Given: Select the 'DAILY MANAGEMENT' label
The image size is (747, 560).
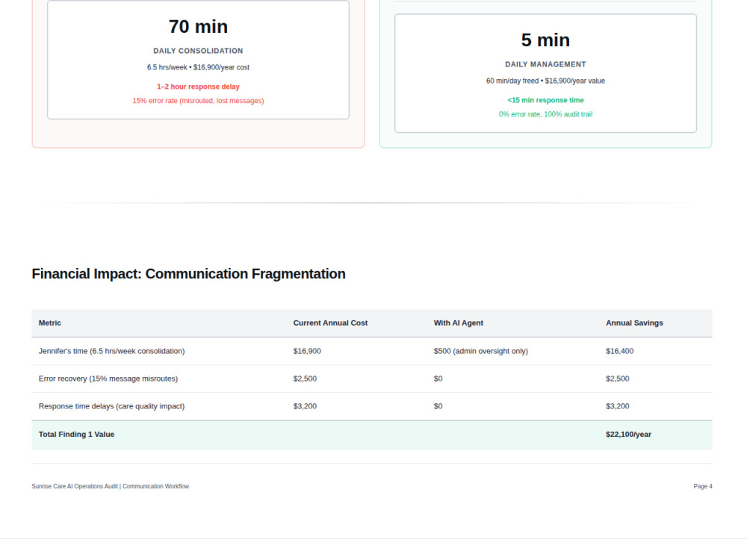Looking at the screenshot, I should pyautogui.click(x=545, y=64).
